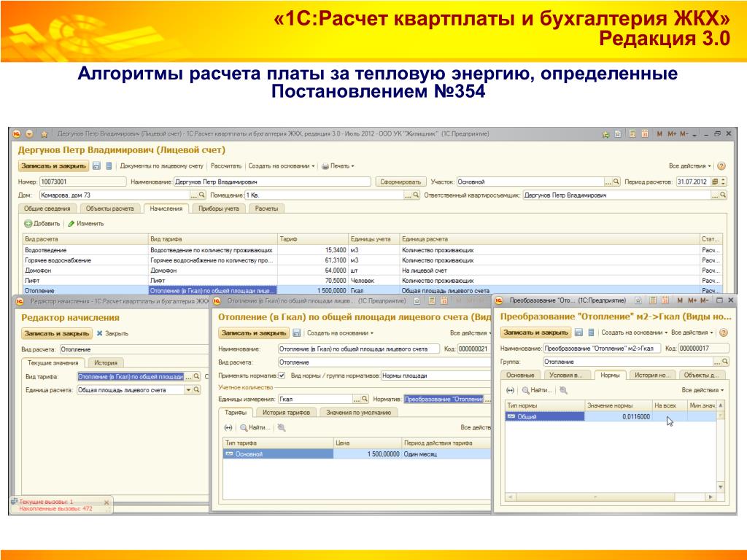The height and width of the screenshot is (560, 747).
Task: Click the magnifier icon of the Помещение field
Action: click(415, 195)
